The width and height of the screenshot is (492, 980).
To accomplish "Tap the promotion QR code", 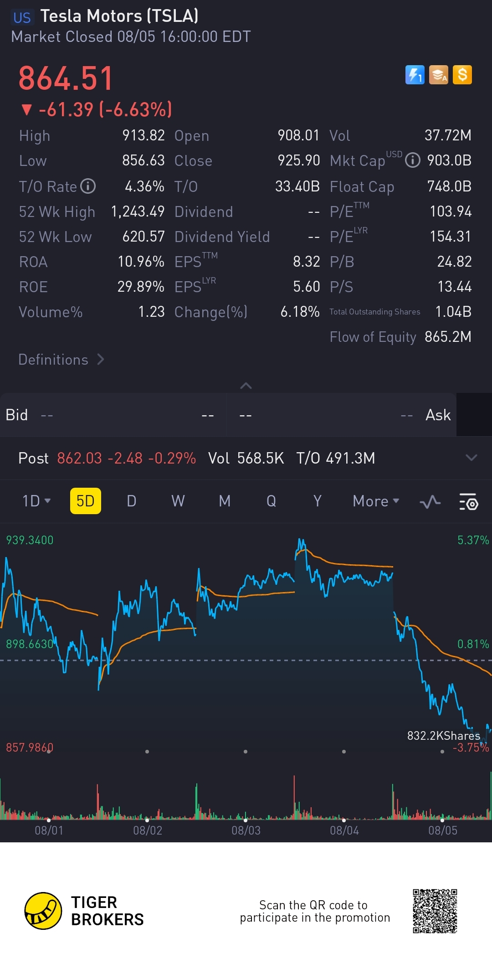I will (435, 911).
